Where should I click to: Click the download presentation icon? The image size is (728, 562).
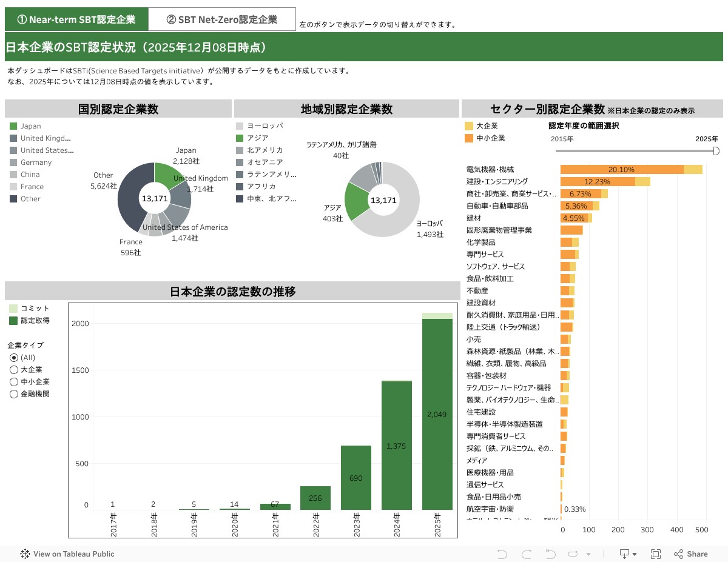pyautogui.click(x=623, y=554)
